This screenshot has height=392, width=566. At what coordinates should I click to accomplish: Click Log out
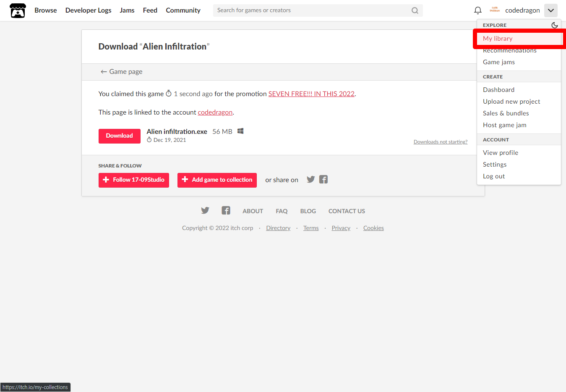click(x=519, y=176)
